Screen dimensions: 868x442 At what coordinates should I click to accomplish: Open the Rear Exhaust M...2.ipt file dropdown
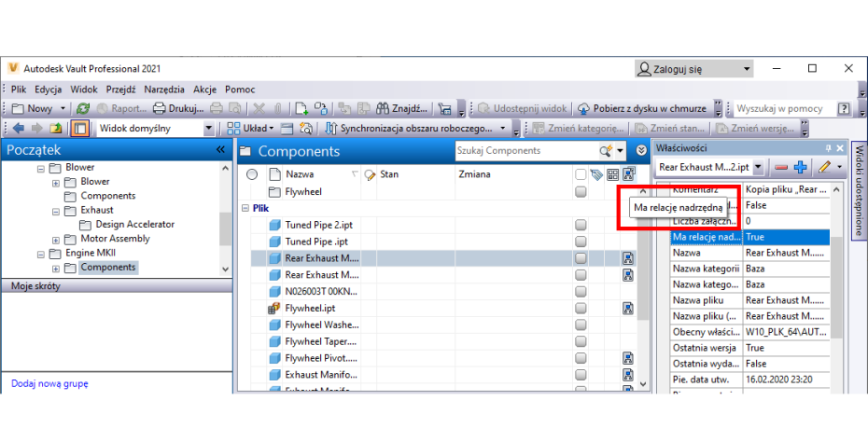(x=758, y=167)
